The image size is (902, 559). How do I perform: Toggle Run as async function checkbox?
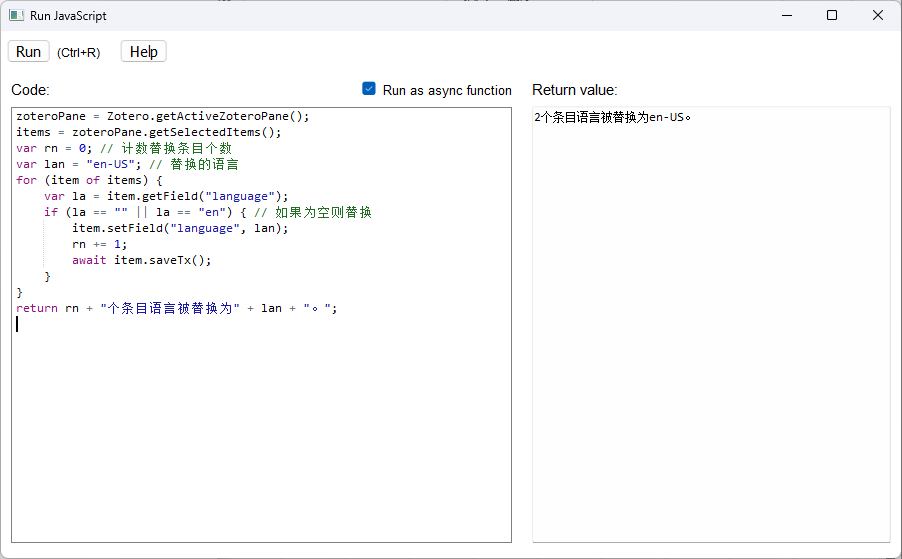pyautogui.click(x=369, y=89)
